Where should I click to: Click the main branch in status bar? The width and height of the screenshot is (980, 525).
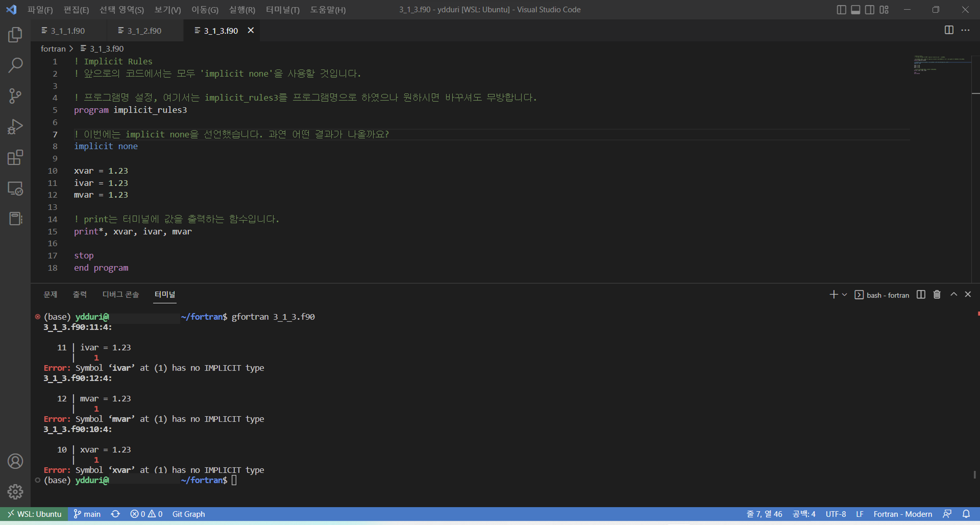tap(87, 514)
